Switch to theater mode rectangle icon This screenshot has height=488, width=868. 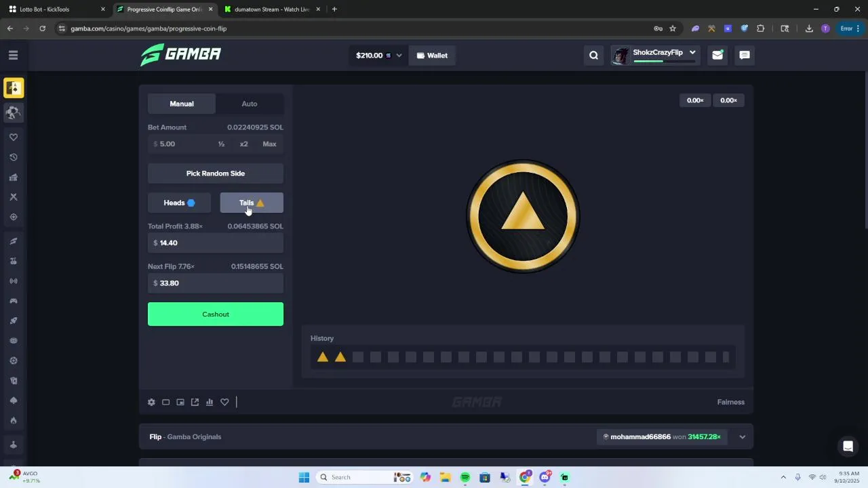pyautogui.click(x=165, y=402)
